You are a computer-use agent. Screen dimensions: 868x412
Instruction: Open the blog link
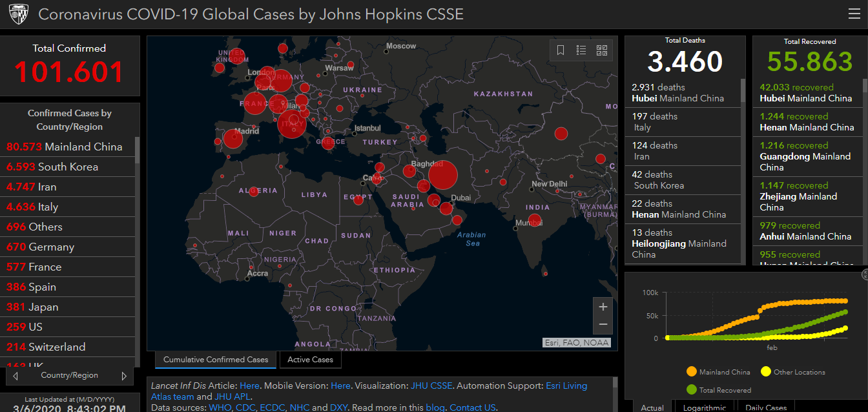coord(435,407)
